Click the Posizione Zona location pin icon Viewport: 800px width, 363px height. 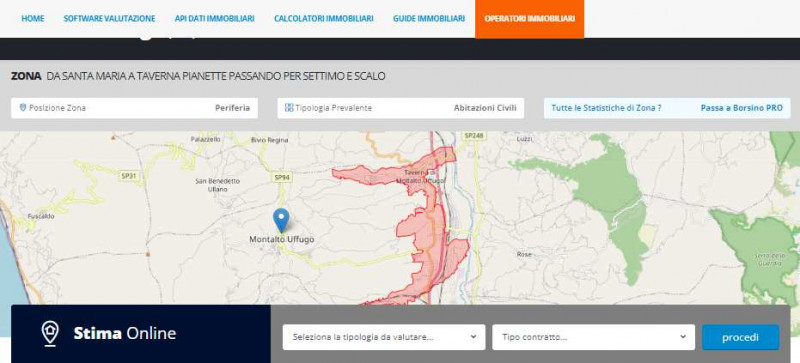[x=22, y=108]
